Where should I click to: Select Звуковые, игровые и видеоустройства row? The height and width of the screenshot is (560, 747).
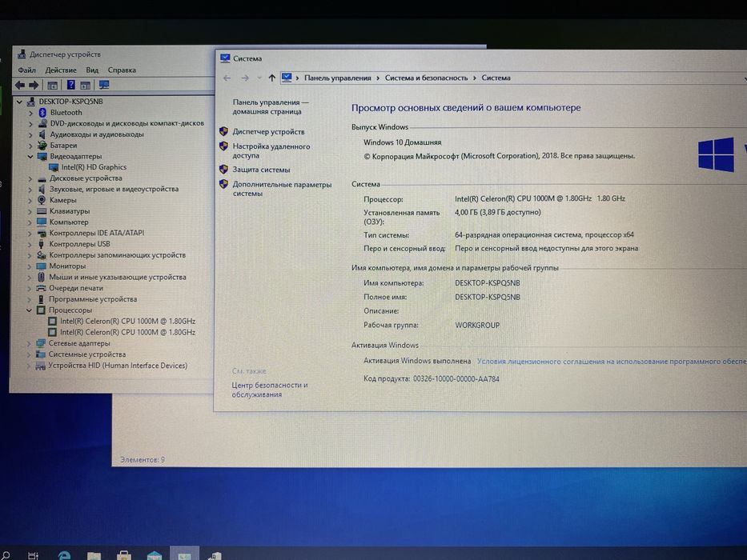pos(114,189)
